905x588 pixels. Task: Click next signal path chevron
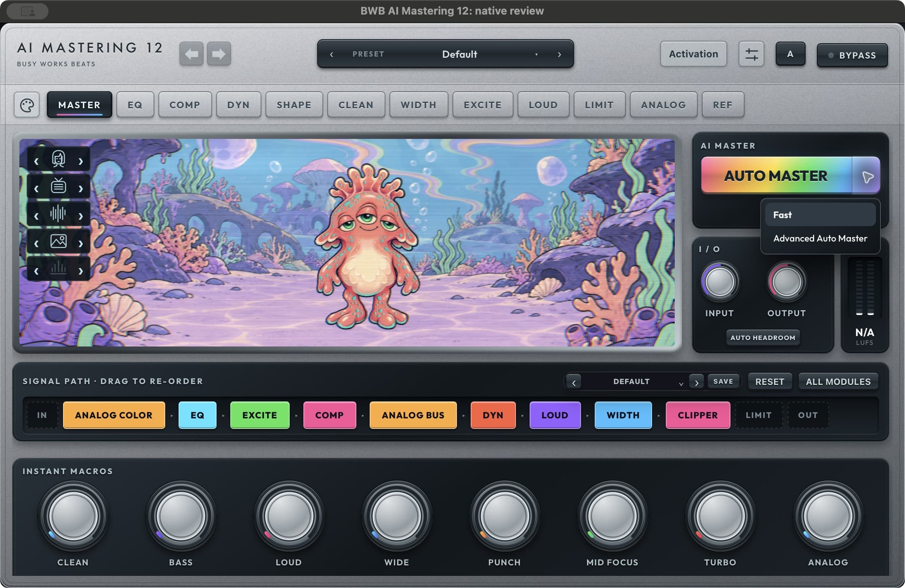coord(697,382)
